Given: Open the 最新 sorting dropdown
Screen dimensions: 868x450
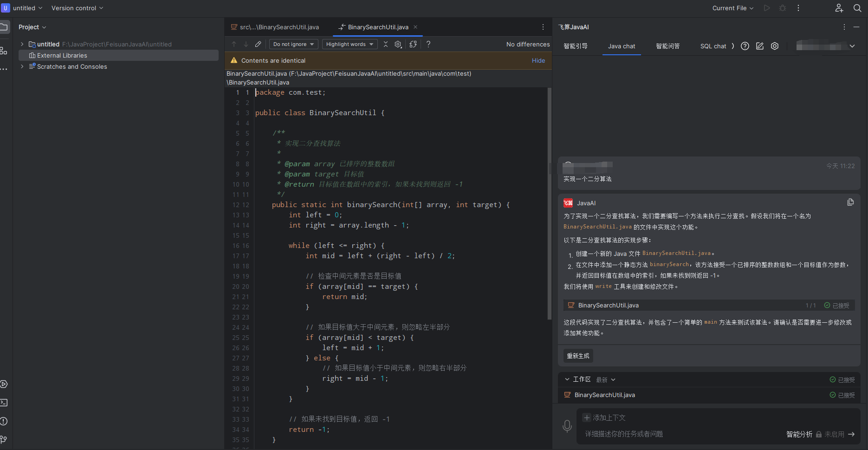Looking at the screenshot, I should click(606, 380).
